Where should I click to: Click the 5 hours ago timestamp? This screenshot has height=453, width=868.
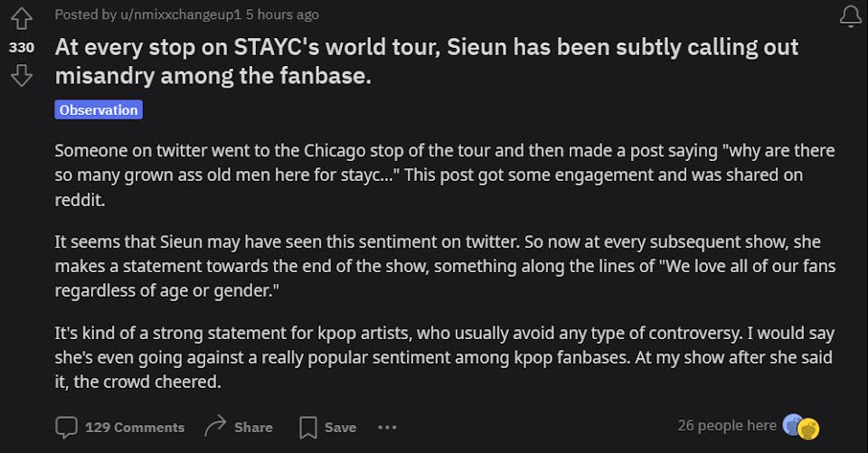point(282,14)
